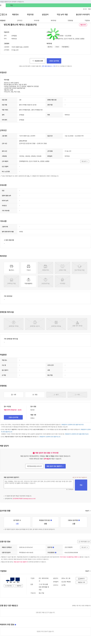Click the 로그인 link at top
The height and width of the screenshot is (644, 91).
85,9
